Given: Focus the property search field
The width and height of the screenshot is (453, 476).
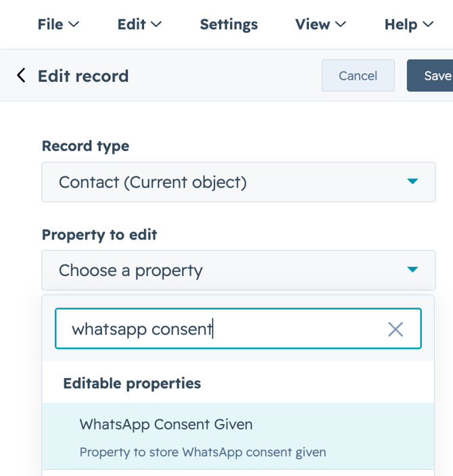Looking at the screenshot, I should (x=223, y=329).
